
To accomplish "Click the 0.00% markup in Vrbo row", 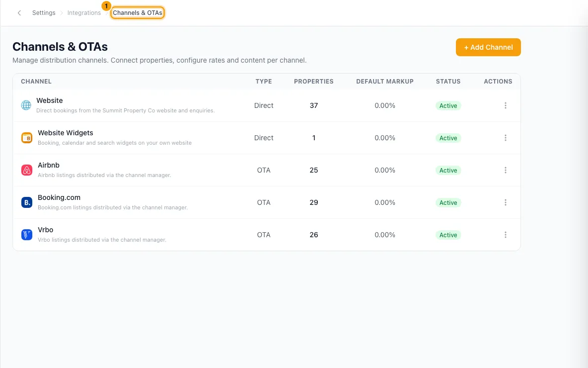I will (385, 235).
